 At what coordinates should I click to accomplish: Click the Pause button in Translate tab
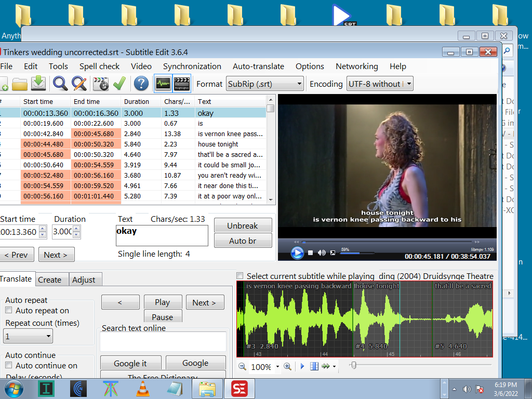163,317
